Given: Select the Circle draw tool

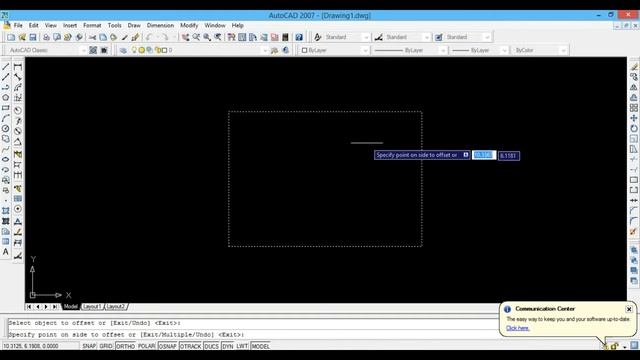Looking at the screenshot, I should [x=6, y=129].
